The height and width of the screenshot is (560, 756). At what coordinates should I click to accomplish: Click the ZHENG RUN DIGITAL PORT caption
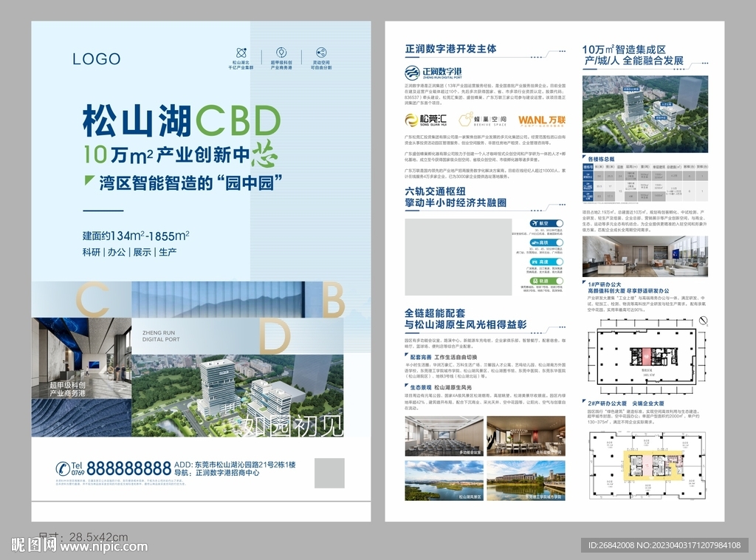160,336
